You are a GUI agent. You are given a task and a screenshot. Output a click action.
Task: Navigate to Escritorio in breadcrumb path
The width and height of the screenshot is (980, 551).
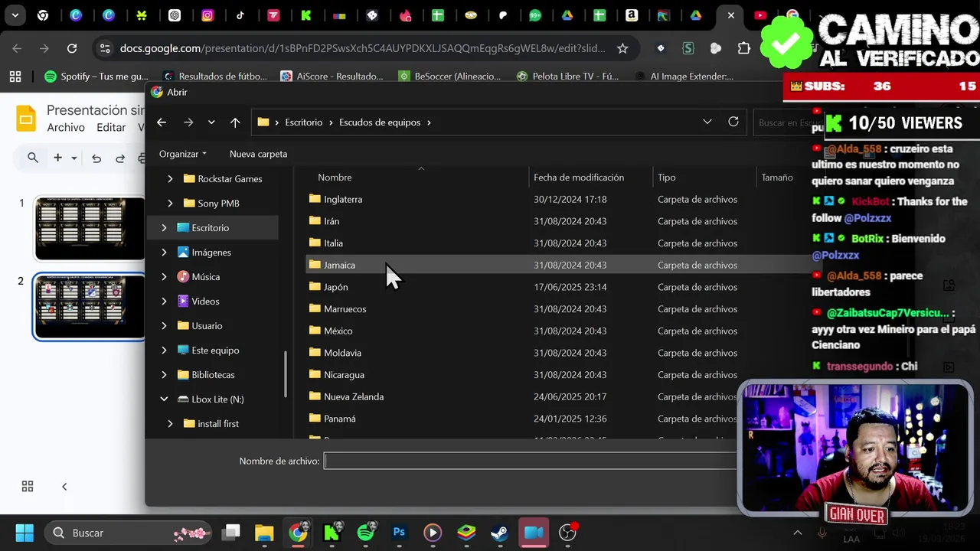tap(304, 122)
